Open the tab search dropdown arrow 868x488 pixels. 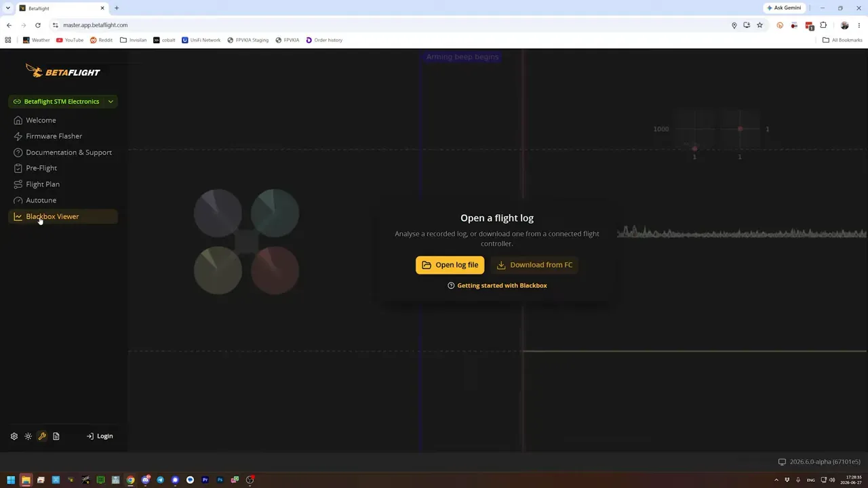[8, 8]
